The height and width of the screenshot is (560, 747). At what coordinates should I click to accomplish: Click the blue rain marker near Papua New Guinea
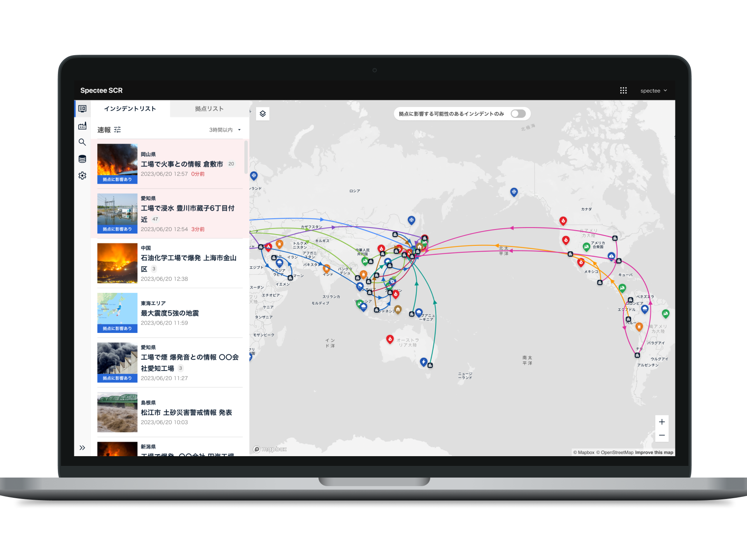(x=419, y=312)
